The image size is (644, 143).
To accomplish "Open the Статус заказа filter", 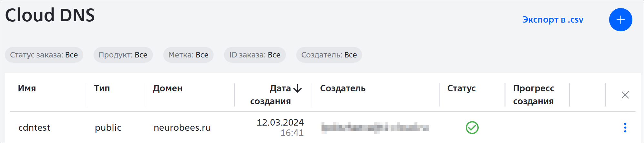I will tap(44, 55).
